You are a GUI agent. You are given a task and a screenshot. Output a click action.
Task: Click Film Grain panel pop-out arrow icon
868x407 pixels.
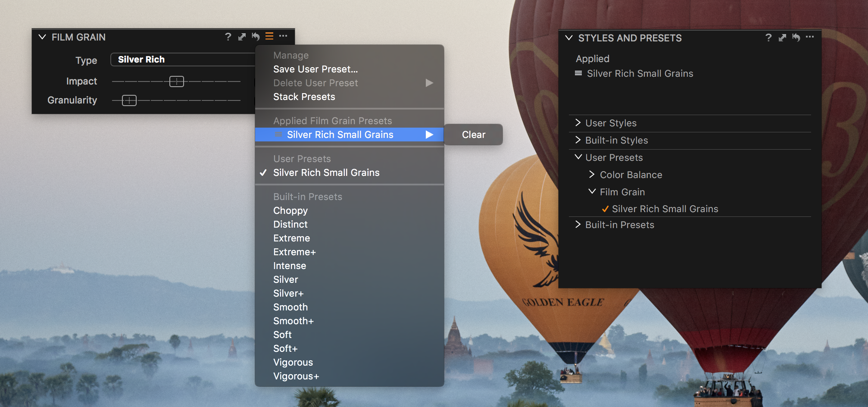242,37
